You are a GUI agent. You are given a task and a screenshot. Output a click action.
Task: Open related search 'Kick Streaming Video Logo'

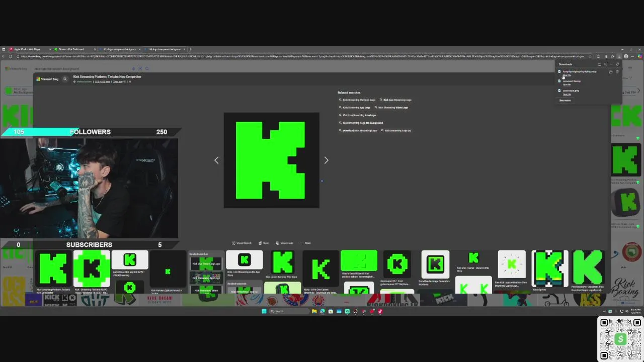pyautogui.click(x=391, y=108)
